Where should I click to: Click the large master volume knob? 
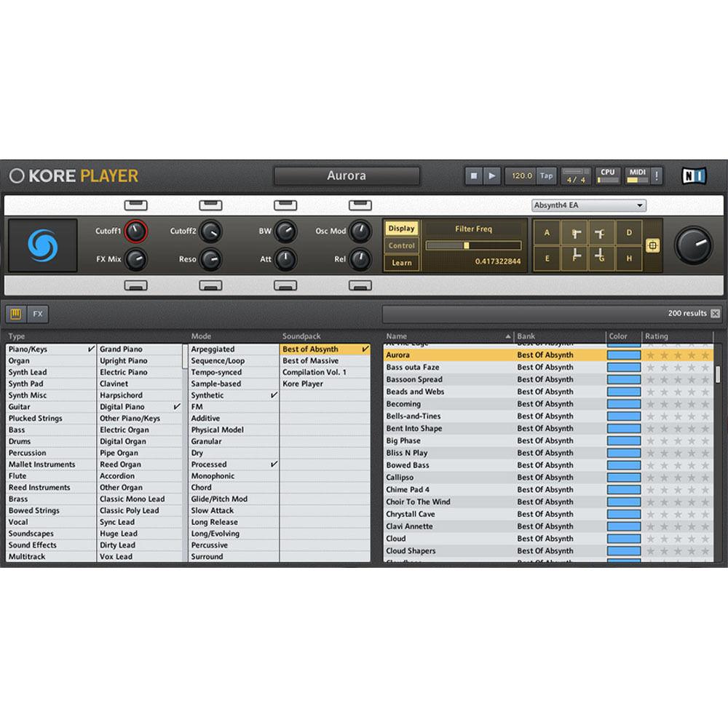point(693,245)
